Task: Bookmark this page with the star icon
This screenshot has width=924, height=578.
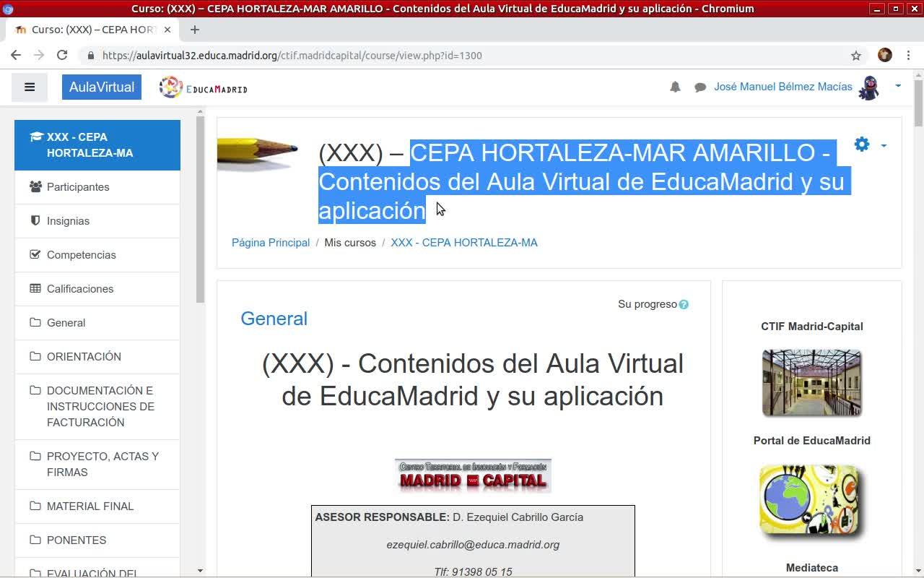Action: click(x=856, y=56)
